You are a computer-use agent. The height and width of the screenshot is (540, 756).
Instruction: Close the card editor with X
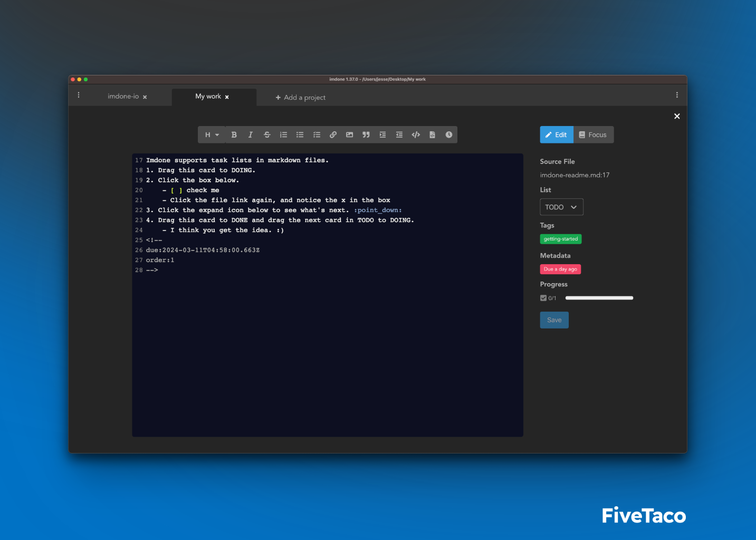pyautogui.click(x=677, y=116)
